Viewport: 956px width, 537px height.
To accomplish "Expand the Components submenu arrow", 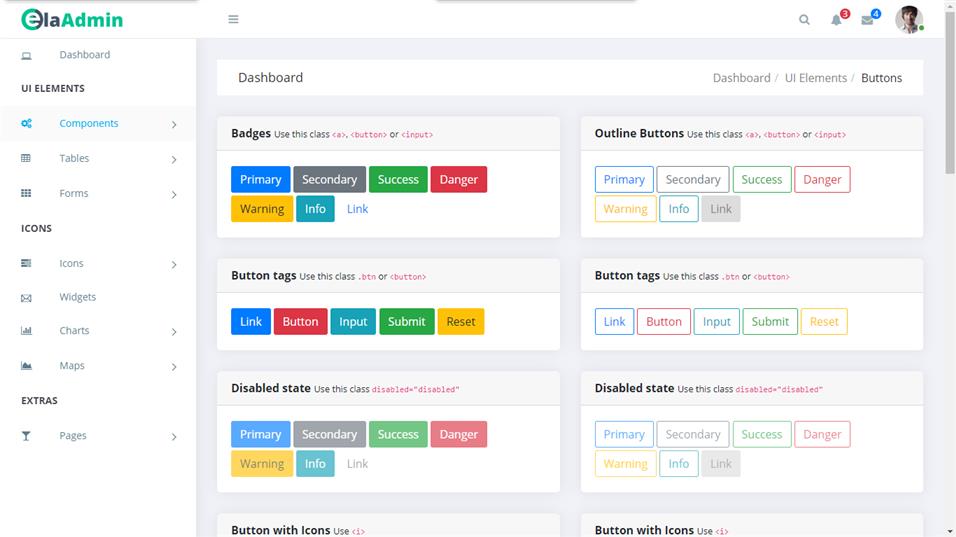I will pos(174,125).
